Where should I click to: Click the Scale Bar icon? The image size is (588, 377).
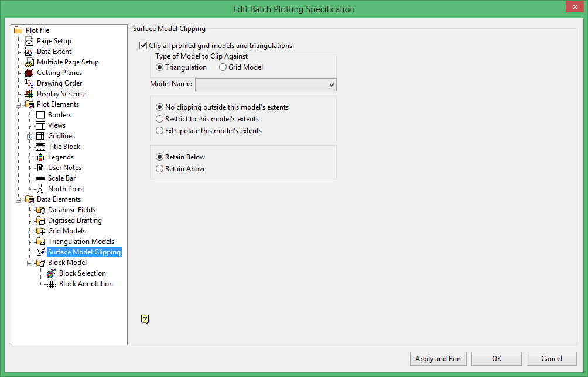(x=40, y=178)
